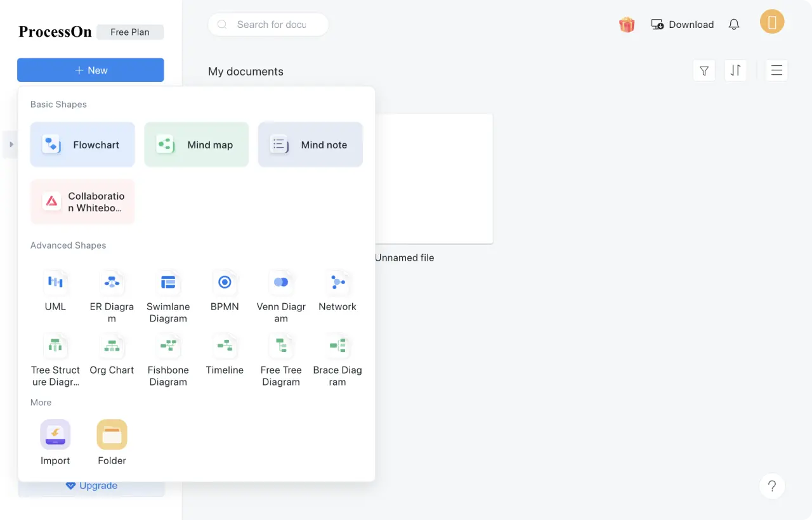This screenshot has width=812, height=520.
Task: Toggle the list view layout
Action: 776,70
